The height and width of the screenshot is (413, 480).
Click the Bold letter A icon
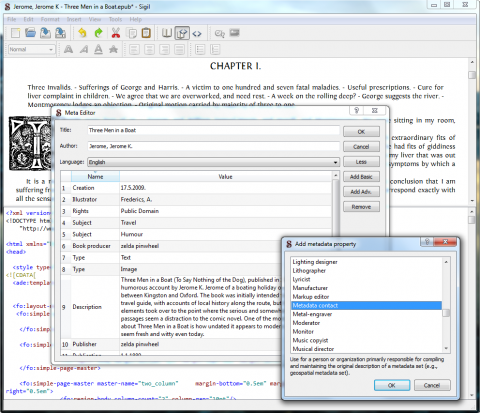coord(68,50)
